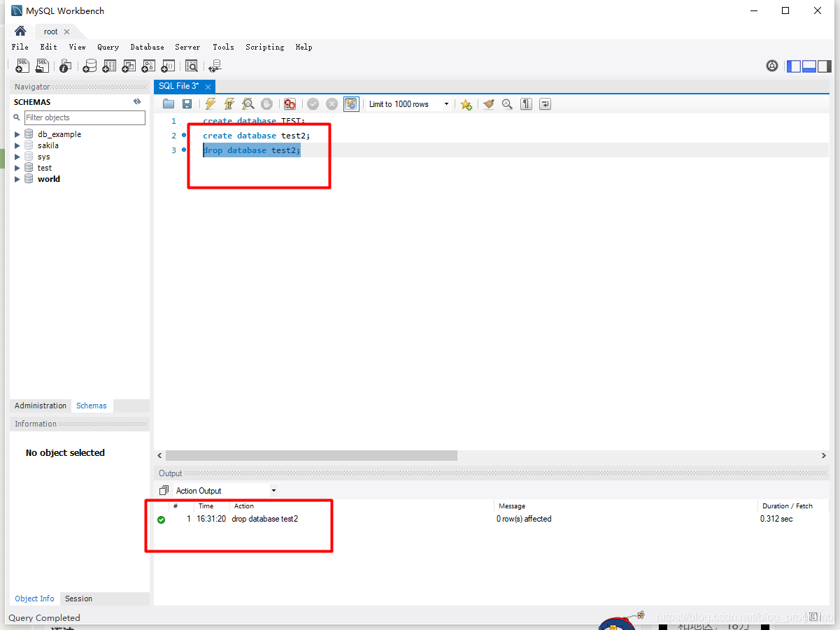Click the editor scrollbar right arrow
The height and width of the screenshot is (630, 840).
point(823,455)
